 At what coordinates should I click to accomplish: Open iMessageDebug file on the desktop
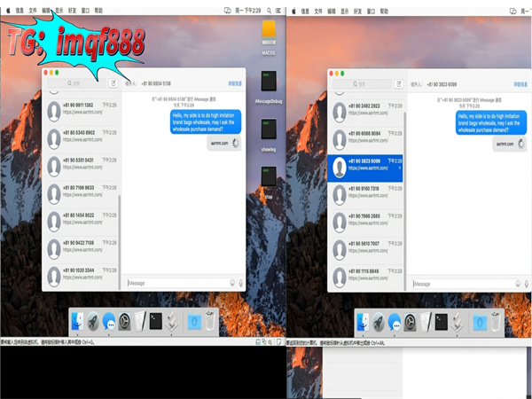point(269,84)
